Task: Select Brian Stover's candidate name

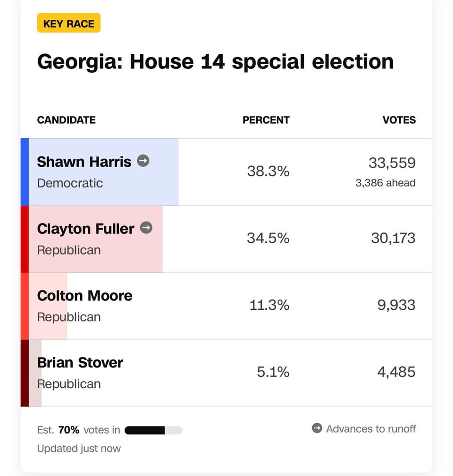Action: (80, 363)
